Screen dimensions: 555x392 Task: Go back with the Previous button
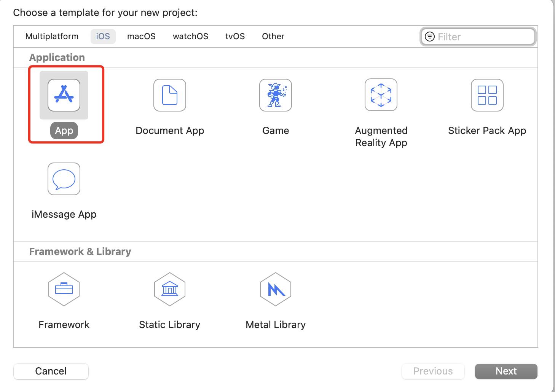(433, 371)
